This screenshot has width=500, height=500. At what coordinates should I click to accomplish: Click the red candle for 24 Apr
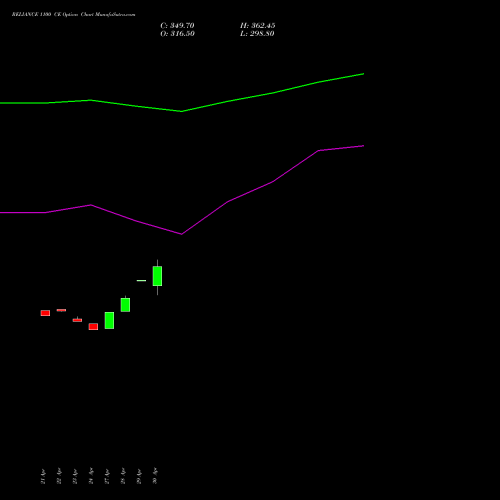(x=93, y=327)
